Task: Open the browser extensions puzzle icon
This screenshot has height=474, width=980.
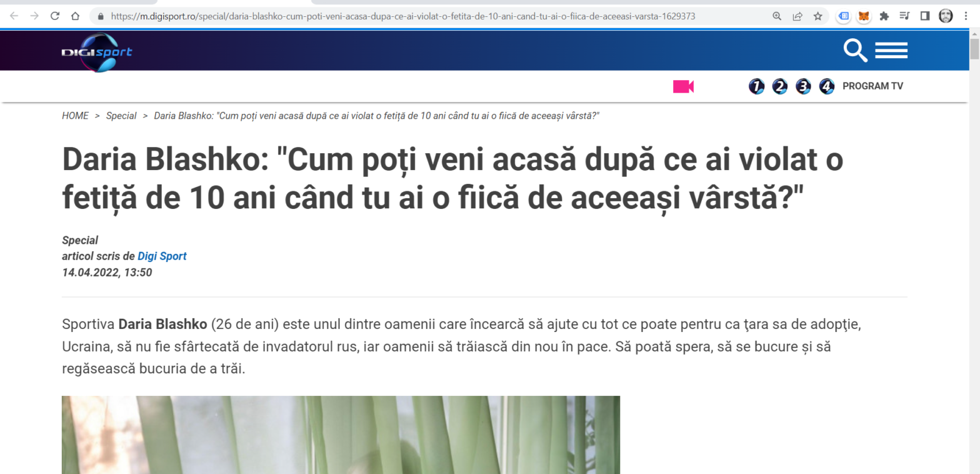Action: pyautogui.click(x=884, y=16)
